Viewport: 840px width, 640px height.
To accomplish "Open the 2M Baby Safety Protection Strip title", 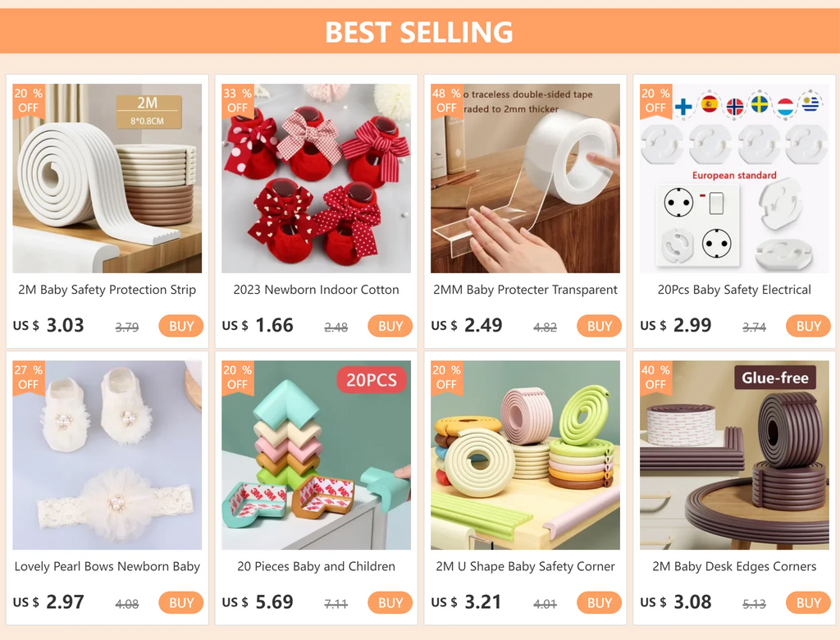I will point(107,290).
